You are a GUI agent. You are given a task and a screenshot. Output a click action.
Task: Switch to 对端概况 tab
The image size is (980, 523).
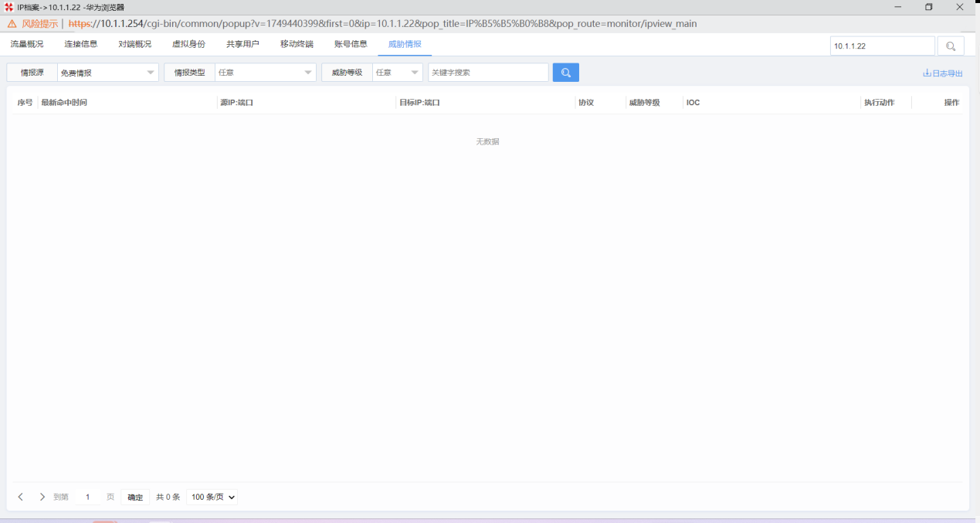[x=135, y=44]
